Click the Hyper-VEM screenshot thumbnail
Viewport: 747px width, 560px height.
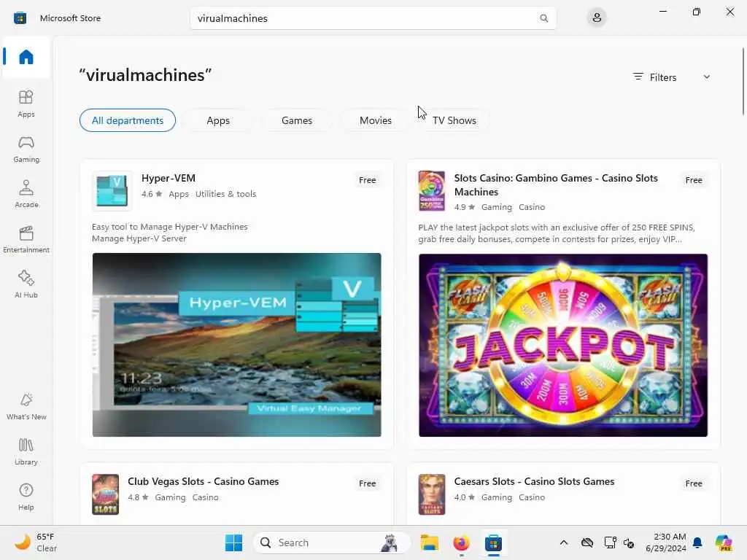[x=237, y=345]
